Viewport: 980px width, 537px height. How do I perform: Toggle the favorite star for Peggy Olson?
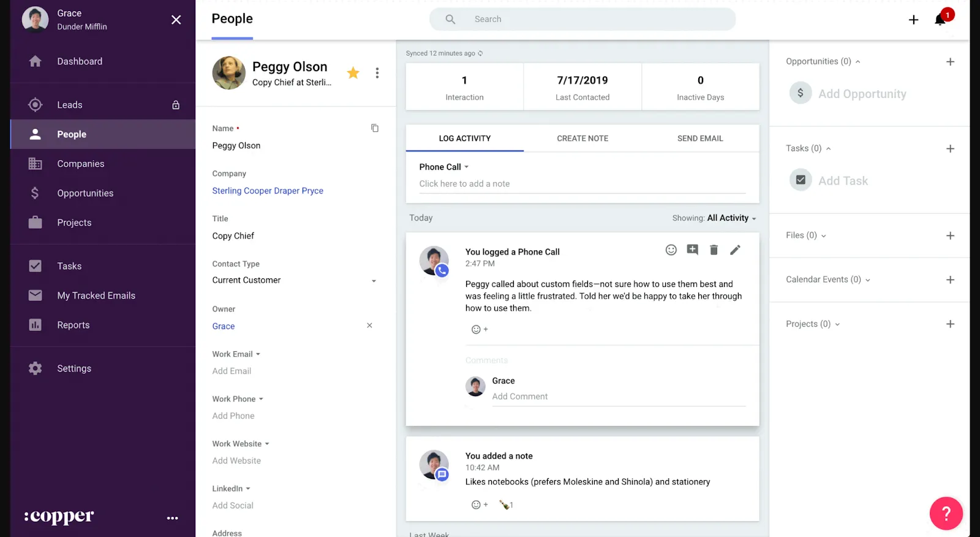pyautogui.click(x=353, y=73)
